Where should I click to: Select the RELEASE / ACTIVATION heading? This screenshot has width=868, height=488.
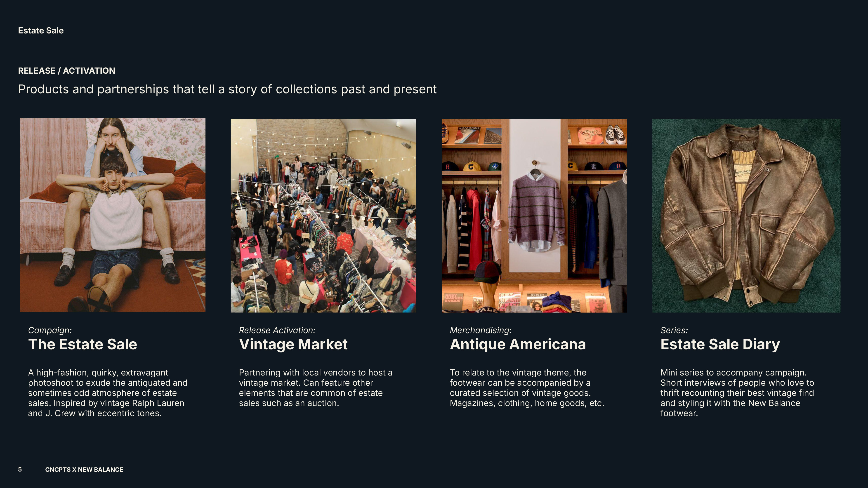tap(67, 71)
